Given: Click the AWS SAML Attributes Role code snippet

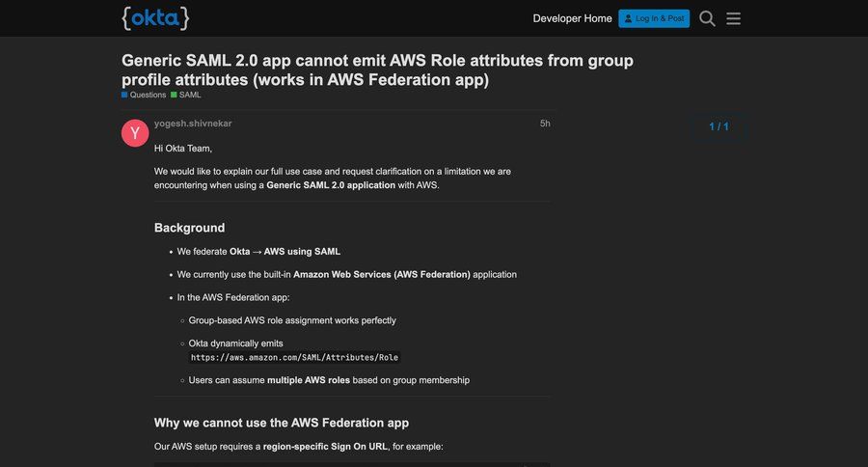Looking at the screenshot, I should pos(294,357).
